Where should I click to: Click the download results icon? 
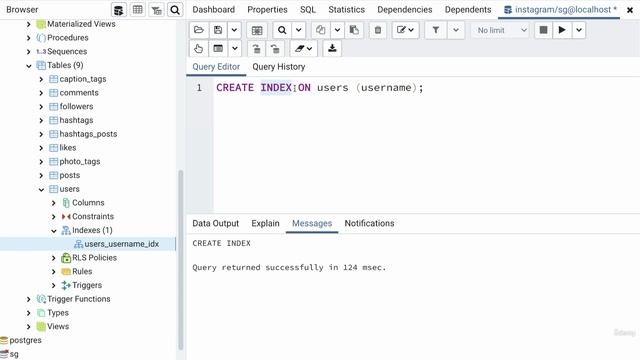pyautogui.click(x=332, y=49)
